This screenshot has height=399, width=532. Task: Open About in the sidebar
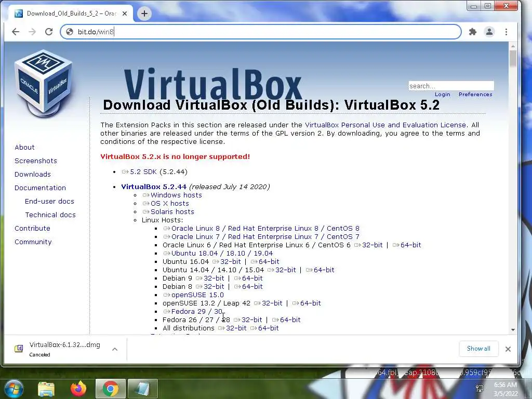coord(24,147)
